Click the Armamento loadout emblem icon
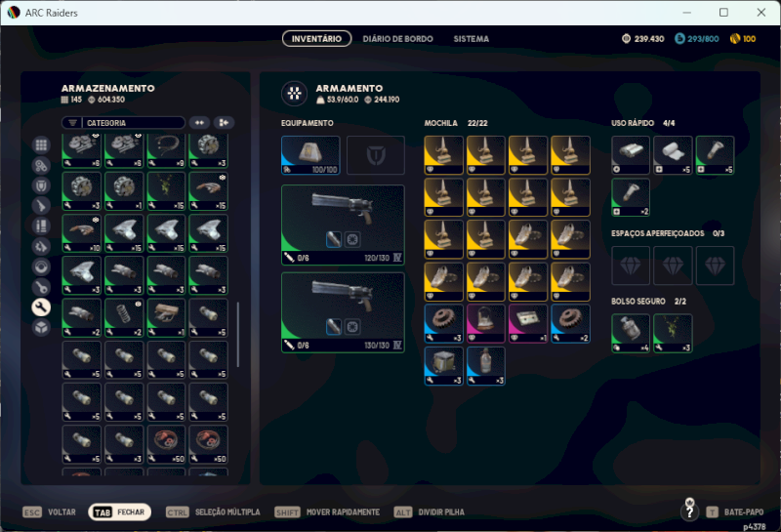 pos(295,93)
